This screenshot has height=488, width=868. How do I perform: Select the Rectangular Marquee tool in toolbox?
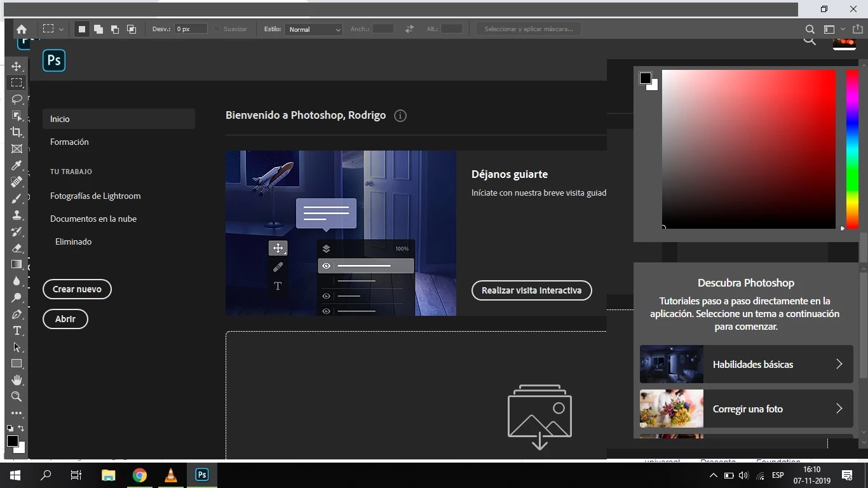17,83
